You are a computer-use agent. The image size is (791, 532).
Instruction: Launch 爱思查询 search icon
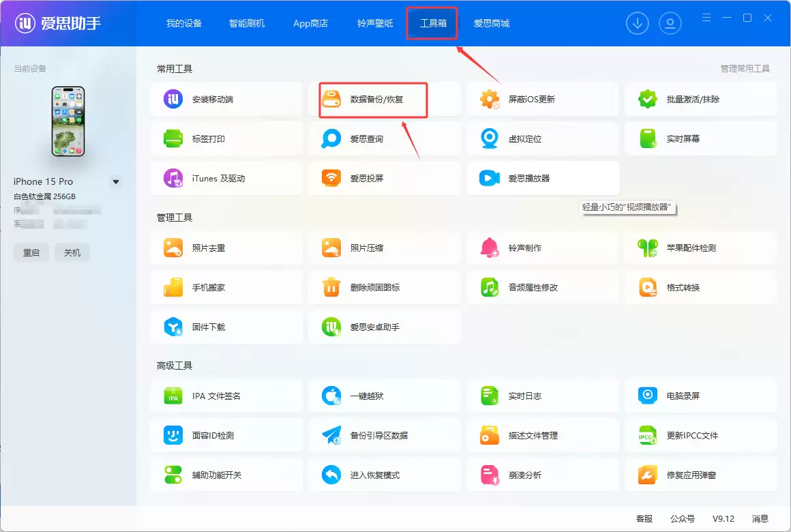tap(331, 138)
